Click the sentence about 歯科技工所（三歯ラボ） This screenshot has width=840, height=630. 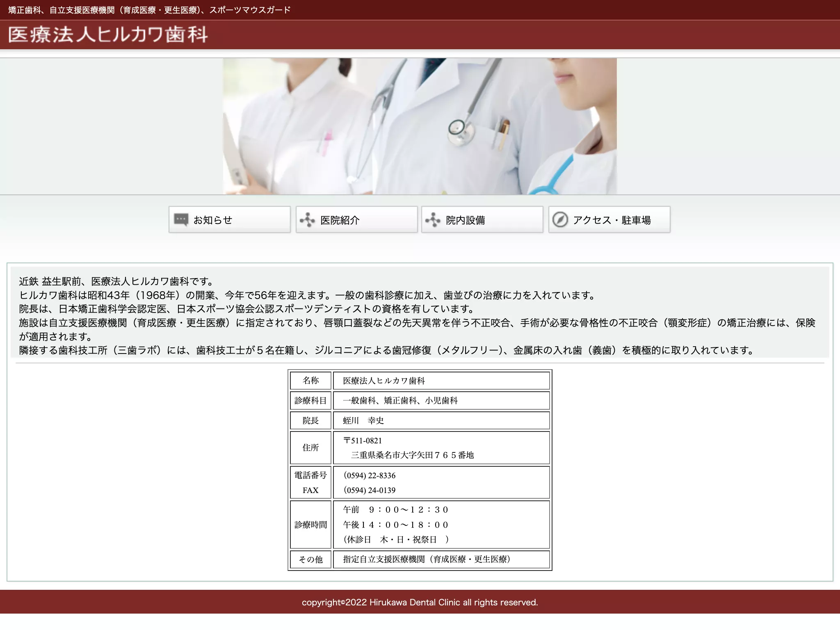pos(387,350)
